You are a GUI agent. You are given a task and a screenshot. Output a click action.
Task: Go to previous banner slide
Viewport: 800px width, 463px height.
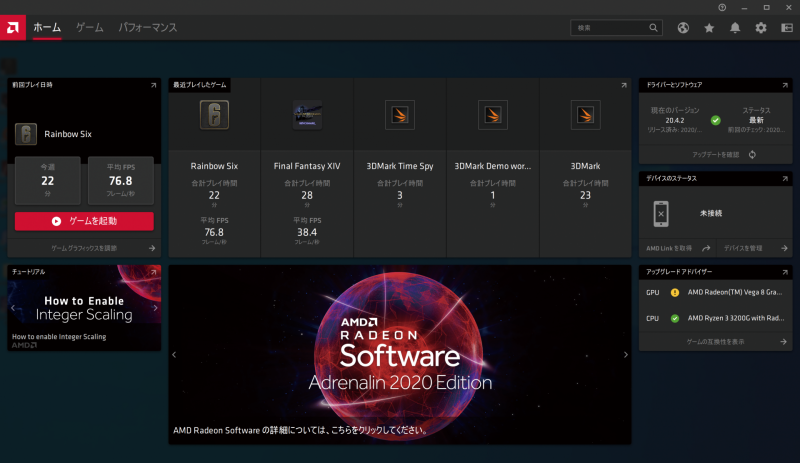point(174,355)
